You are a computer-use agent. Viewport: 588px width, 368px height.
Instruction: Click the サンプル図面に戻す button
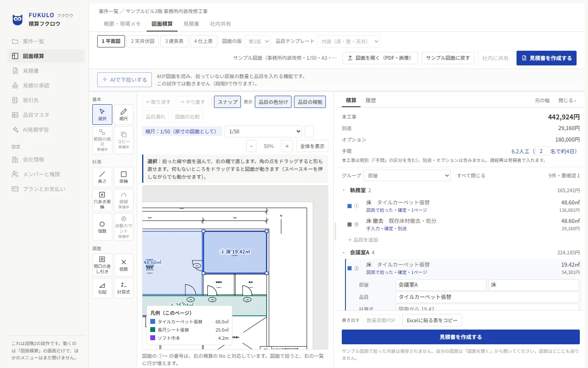click(x=448, y=58)
